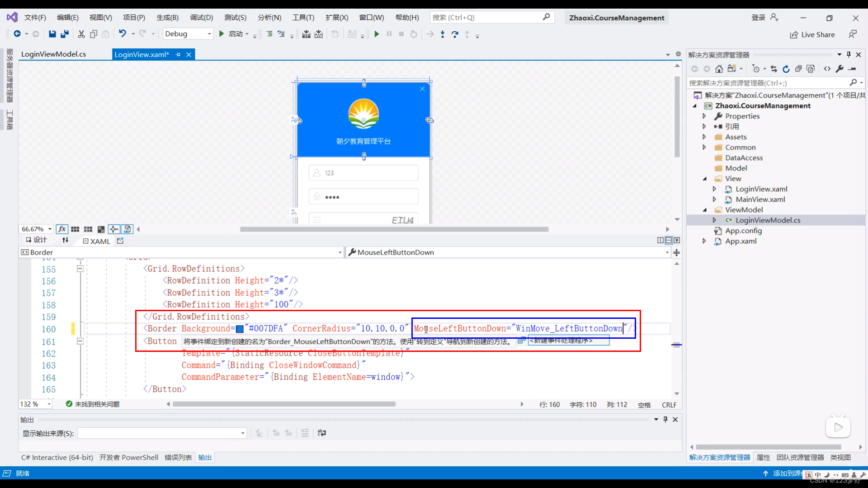Click the horizontal split layout icon
This screenshot has width=868, height=488.
click(669, 240)
